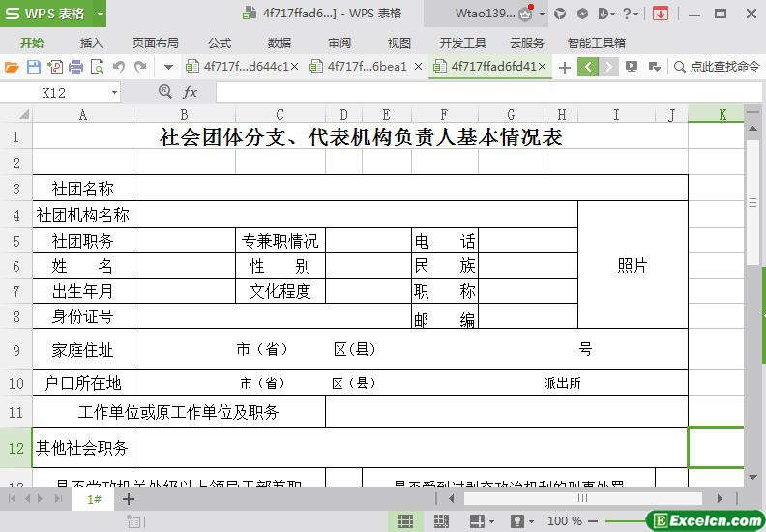Open the WPS 表格 application menu dropdown
Screen dimensions: 766x532
(100, 14)
